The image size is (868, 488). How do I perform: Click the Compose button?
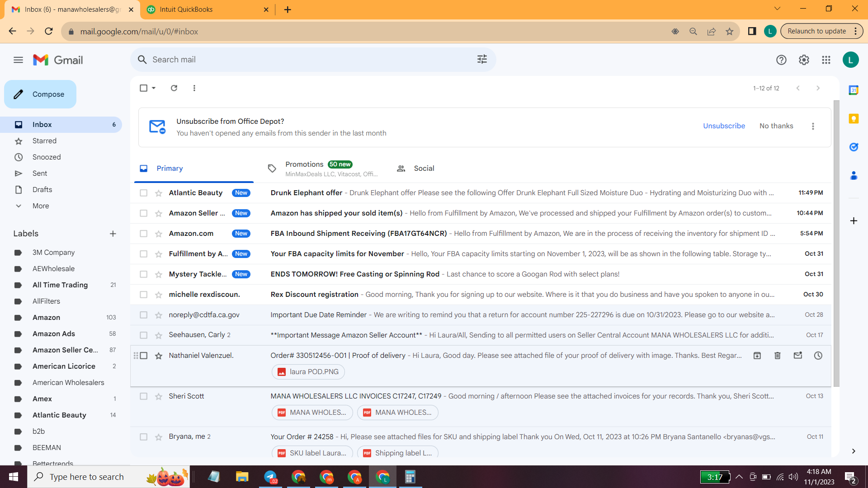click(40, 94)
